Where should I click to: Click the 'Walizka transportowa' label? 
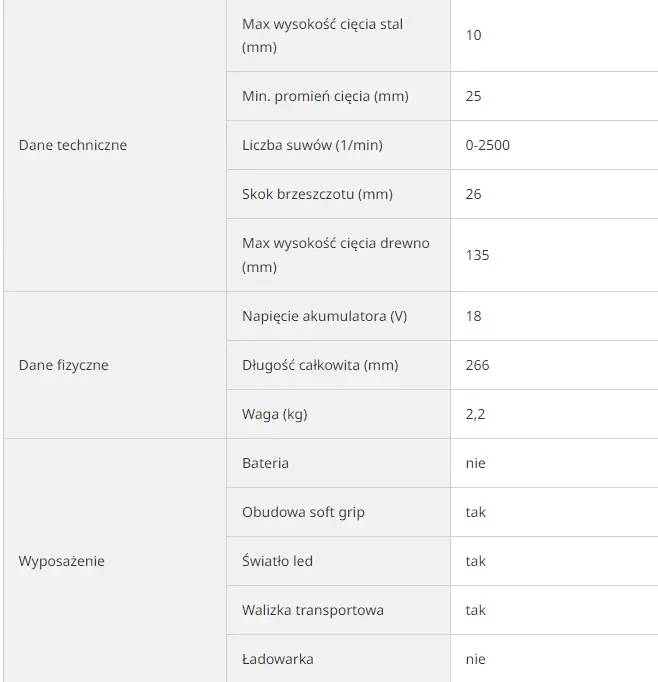coord(313,610)
